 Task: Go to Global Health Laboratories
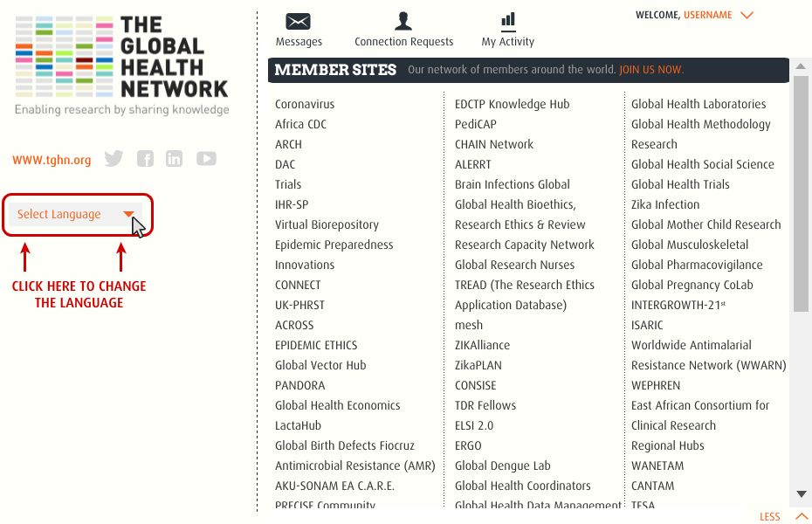698,104
